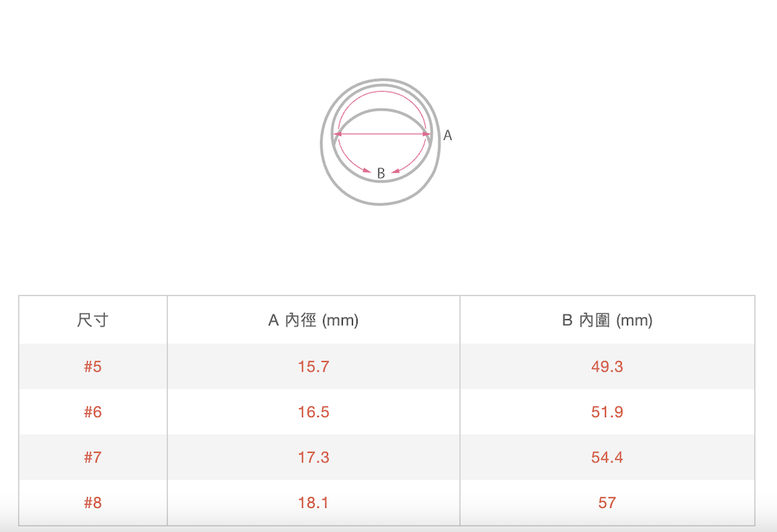Click the 49.3 inner circumference value

tap(607, 367)
